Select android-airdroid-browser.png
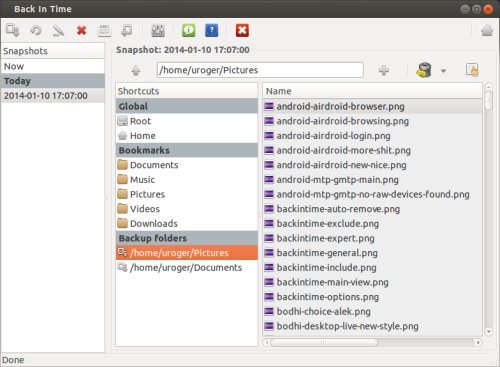 [x=372, y=106]
